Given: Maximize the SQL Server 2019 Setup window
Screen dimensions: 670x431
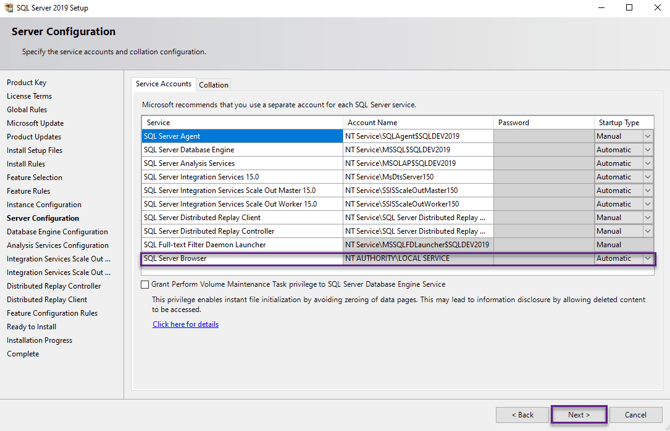Looking at the screenshot, I should [629, 7].
